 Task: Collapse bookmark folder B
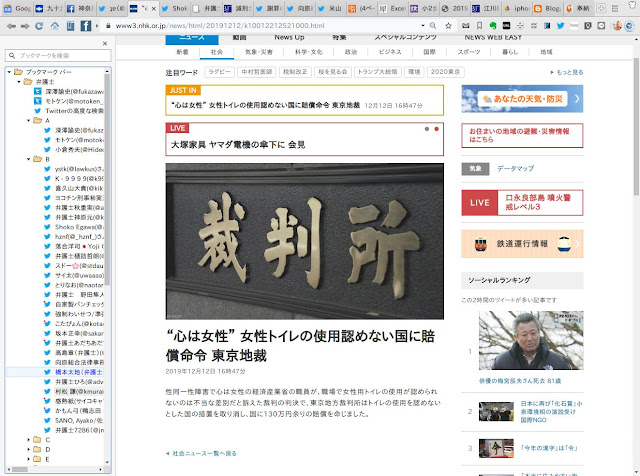click(29, 159)
